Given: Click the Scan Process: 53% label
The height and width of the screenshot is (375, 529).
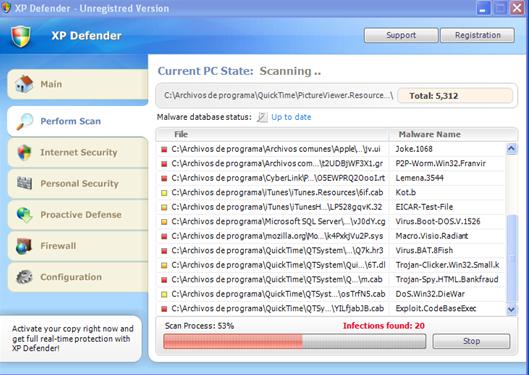Looking at the screenshot, I should 199,326.
